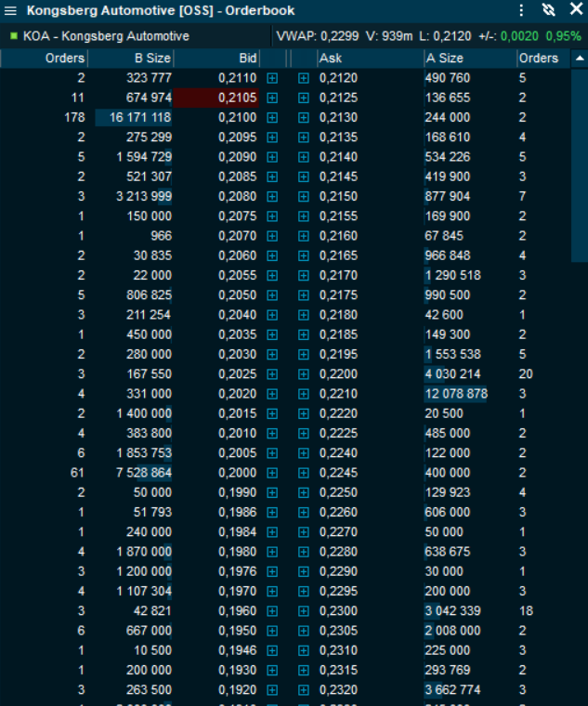Click the ask size 4 030 214

(452, 374)
